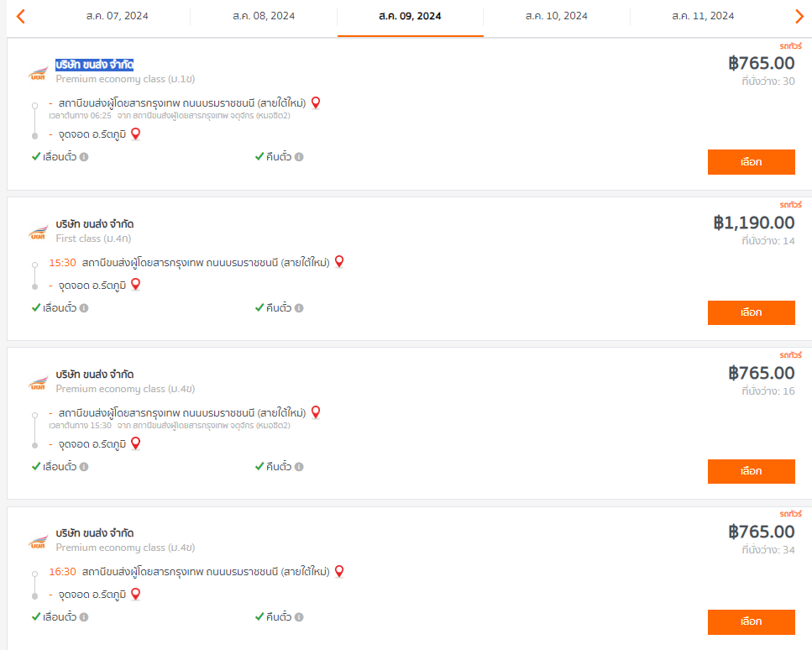Click the highlighted บริษัท ขนส่ง จำกัด operator name
812x650 pixels.
(95, 65)
